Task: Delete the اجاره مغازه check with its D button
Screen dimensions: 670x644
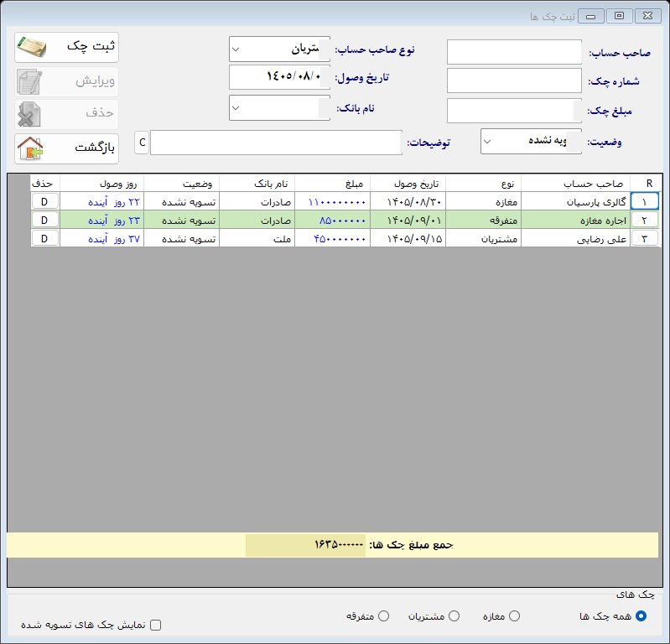Action: [44, 220]
